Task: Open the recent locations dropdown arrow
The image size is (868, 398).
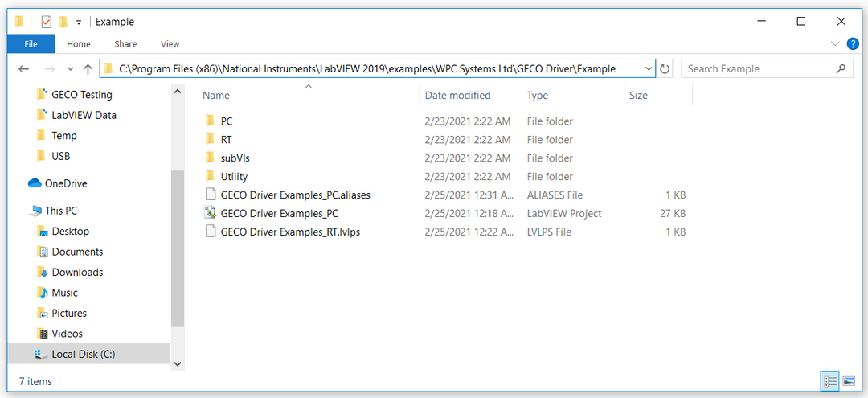Action: 70,69
